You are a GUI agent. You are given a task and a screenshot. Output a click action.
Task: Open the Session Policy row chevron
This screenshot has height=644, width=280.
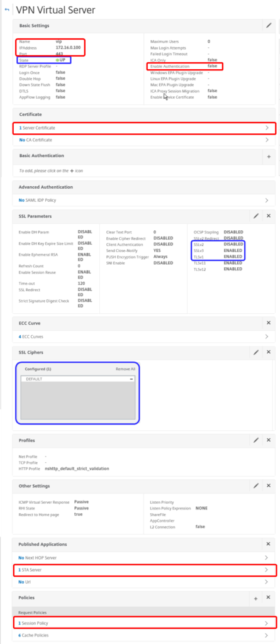267,623
